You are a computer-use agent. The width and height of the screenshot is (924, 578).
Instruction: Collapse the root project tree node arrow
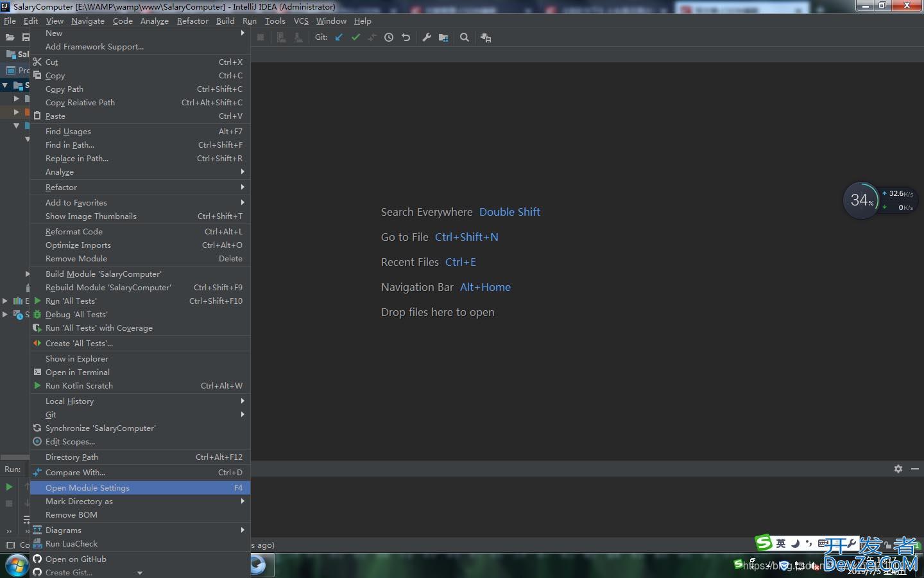[x=5, y=85]
